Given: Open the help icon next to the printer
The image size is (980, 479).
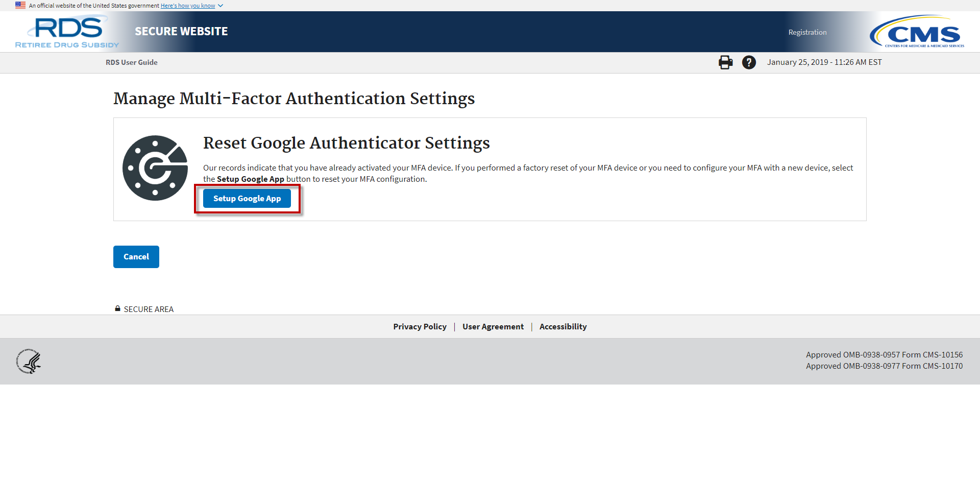Looking at the screenshot, I should click(748, 62).
